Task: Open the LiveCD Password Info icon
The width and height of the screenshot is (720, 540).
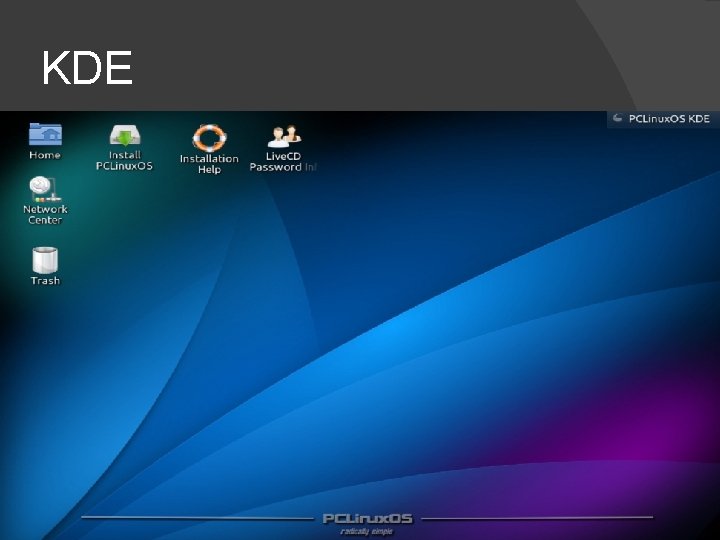Action: 284,136
